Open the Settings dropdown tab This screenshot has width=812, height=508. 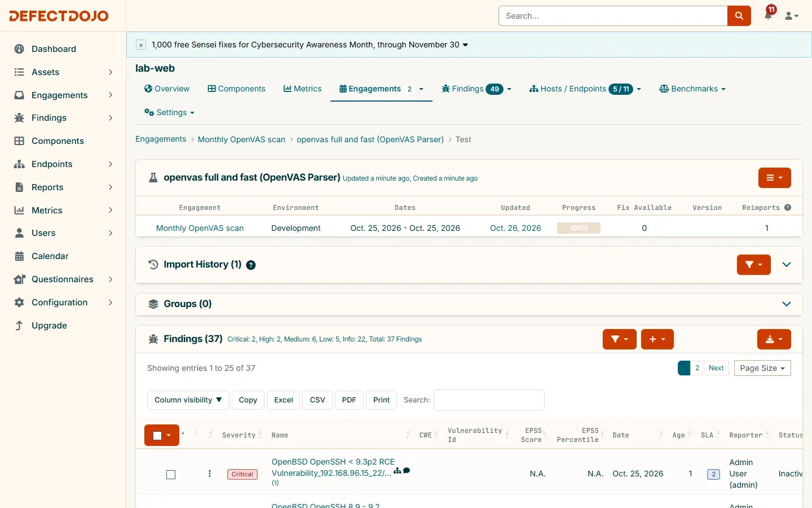[x=169, y=112]
